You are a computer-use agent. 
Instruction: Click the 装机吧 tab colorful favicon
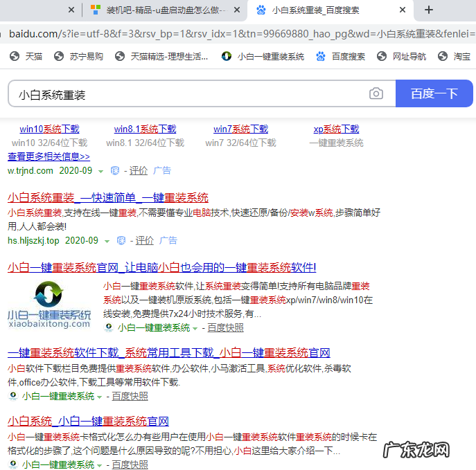(96, 10)
